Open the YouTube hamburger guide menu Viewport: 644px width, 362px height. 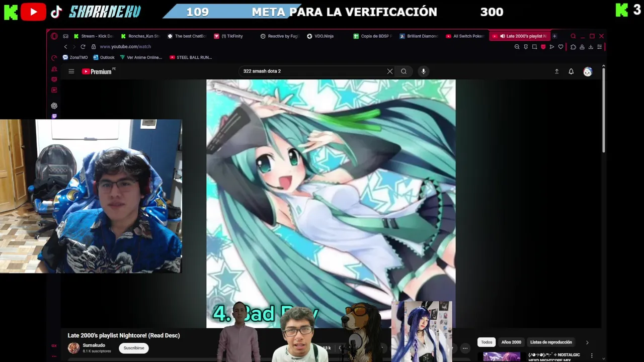[71, 71]
